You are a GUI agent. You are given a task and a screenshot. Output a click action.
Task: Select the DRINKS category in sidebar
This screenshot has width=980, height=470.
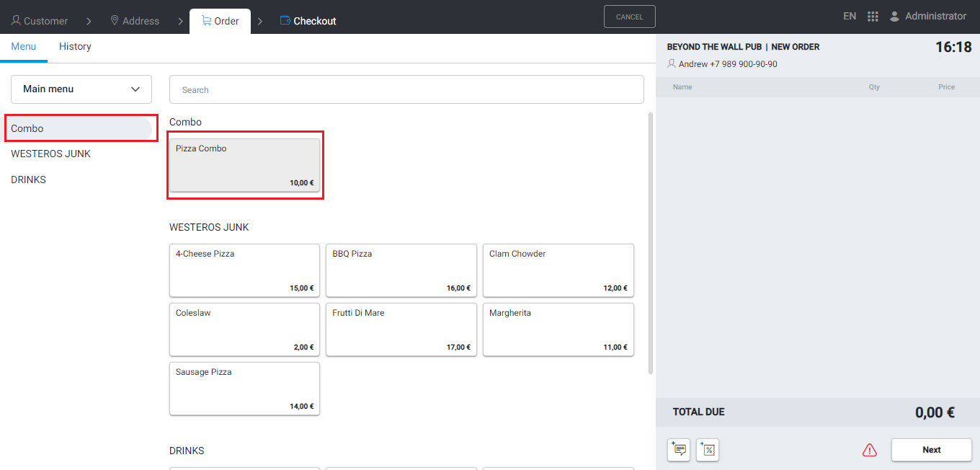click(x=29, y=179)
